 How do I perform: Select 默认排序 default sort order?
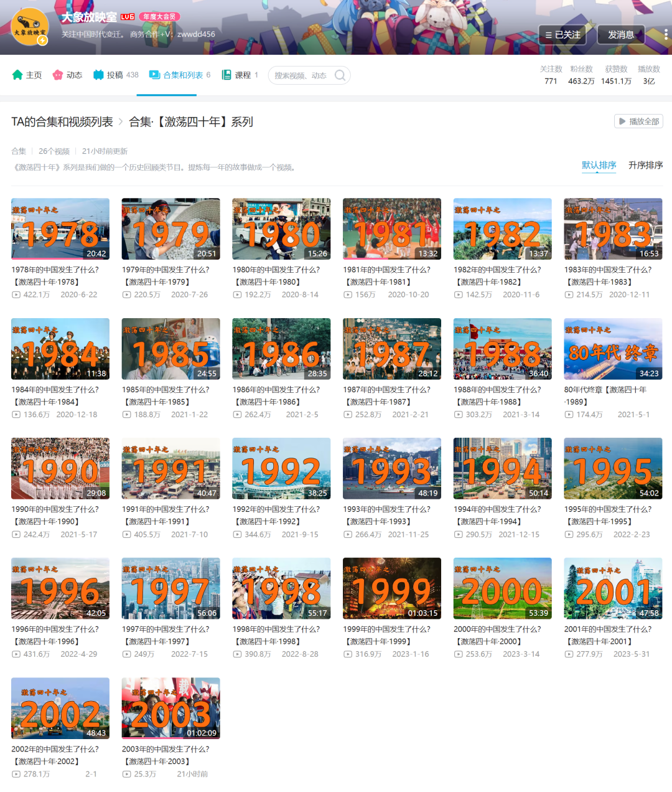(599, 165)
